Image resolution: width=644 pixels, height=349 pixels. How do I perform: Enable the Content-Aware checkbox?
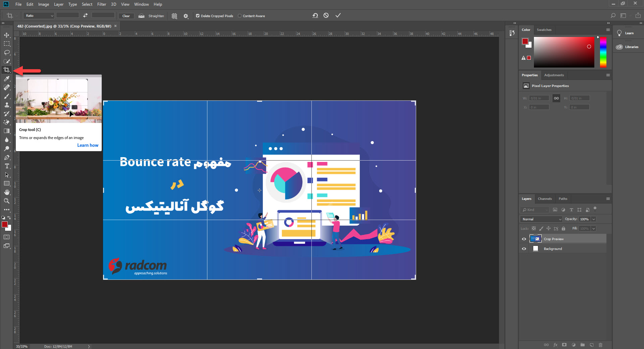coord(240,16)
